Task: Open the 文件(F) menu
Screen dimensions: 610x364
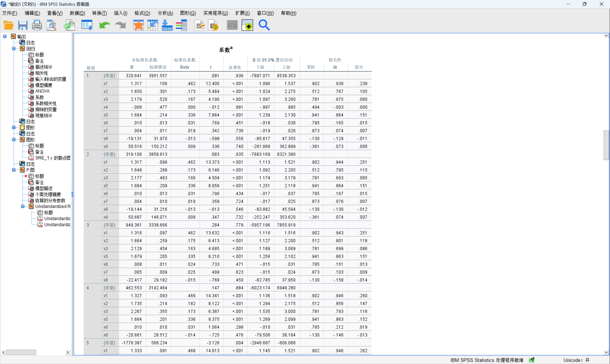Action: tap(10, 13)
